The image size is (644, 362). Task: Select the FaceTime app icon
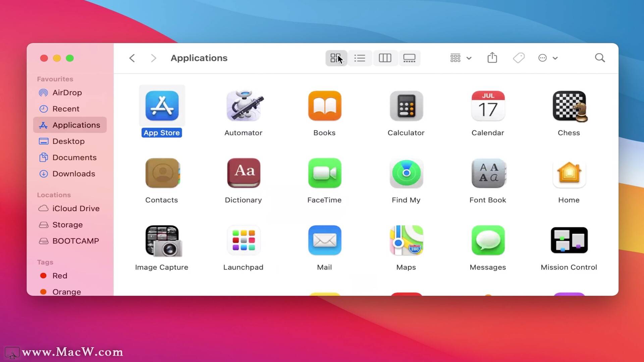[x=325, y=173]
